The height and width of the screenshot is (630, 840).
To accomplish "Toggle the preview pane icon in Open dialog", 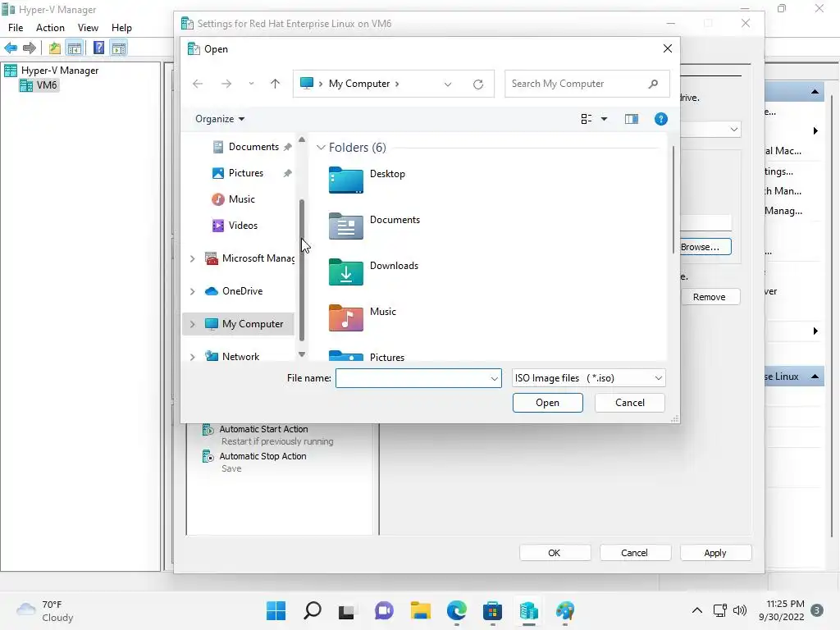I will coord(632,119).
